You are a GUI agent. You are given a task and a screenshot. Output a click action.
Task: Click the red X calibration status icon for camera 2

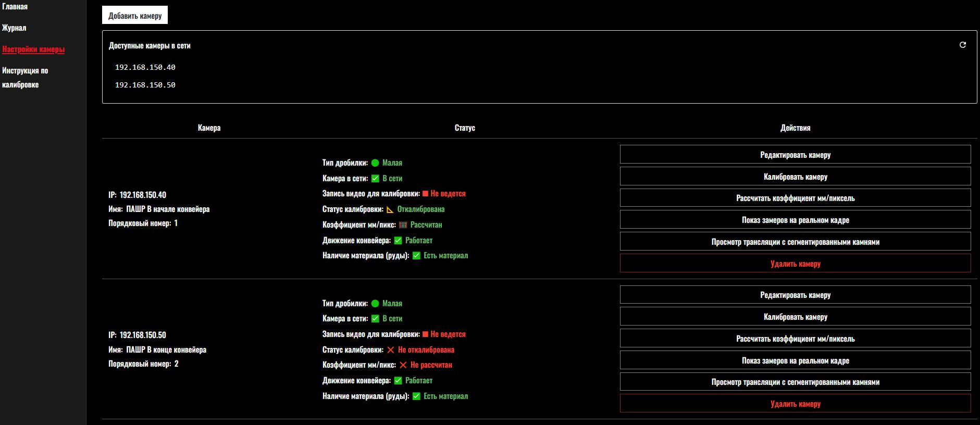390,350
